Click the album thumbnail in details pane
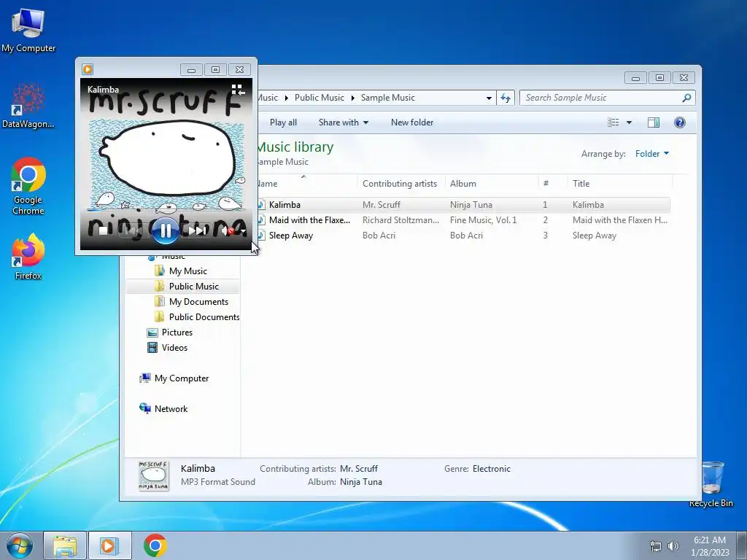This screenshot has height=560, width=747. 153,475
